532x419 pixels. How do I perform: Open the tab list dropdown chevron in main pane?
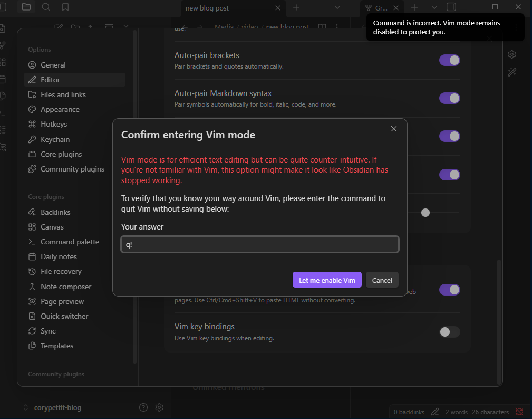pyautogui.click(x=337, y=7)
